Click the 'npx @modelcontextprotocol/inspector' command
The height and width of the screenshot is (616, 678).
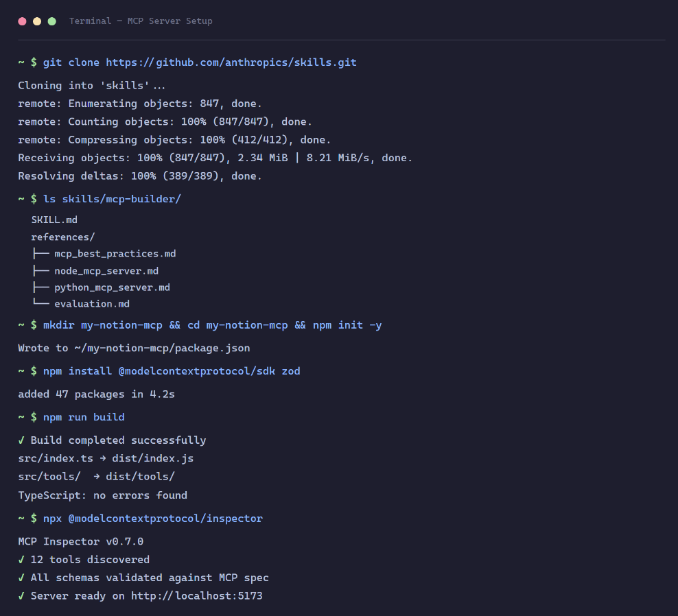tap(153, 519)
